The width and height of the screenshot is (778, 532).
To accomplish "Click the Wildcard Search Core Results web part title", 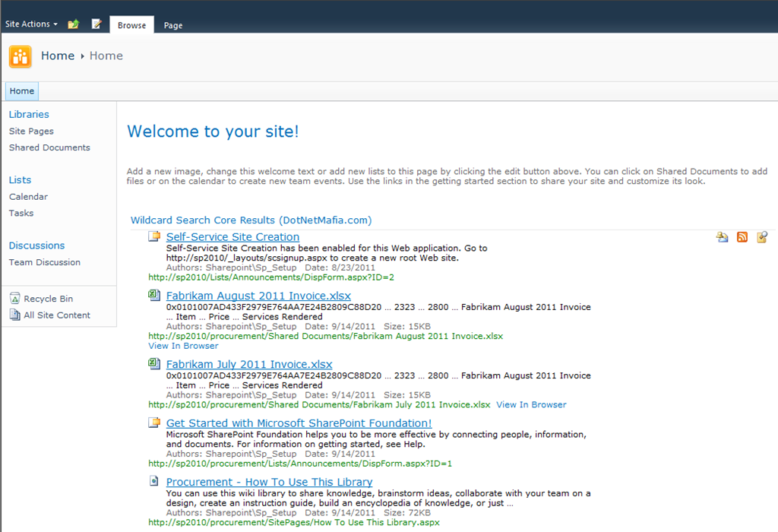I will 251,220.
